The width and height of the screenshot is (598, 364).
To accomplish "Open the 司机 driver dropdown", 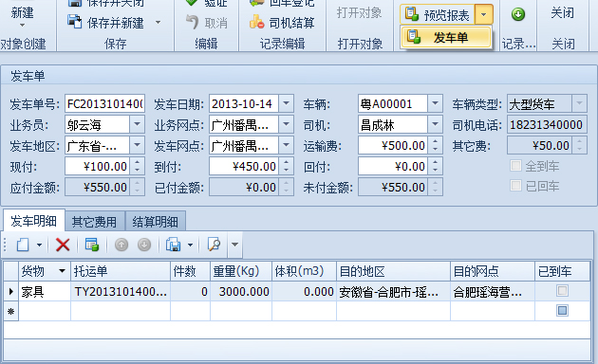I will [435, 124].
